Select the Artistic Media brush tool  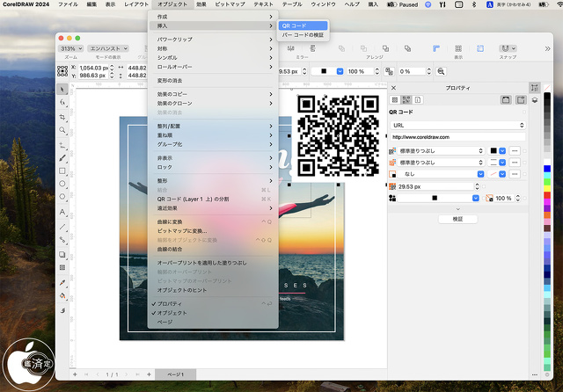pos(62,158)
